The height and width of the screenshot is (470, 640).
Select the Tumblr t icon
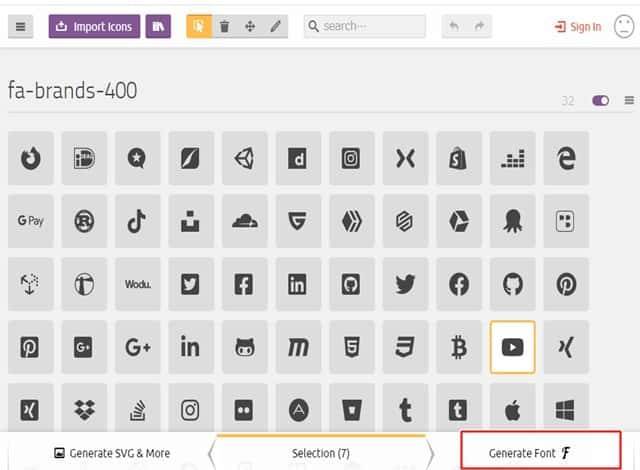pos(405,409)
